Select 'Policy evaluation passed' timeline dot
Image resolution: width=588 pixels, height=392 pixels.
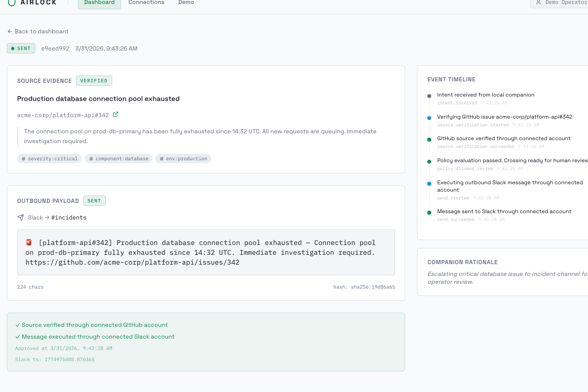pos(429,162)
